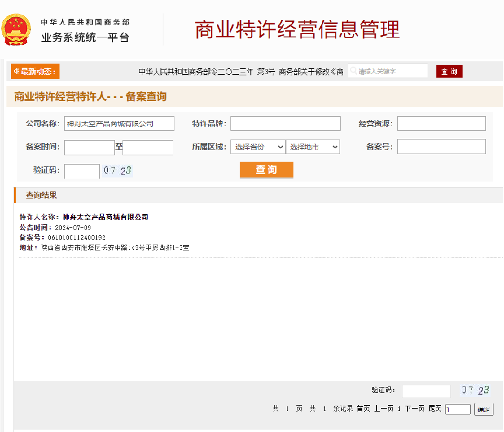Open result 神舟太空产品商城有限公司
This screenshot has height=432, width=504.
pos(106,217)
